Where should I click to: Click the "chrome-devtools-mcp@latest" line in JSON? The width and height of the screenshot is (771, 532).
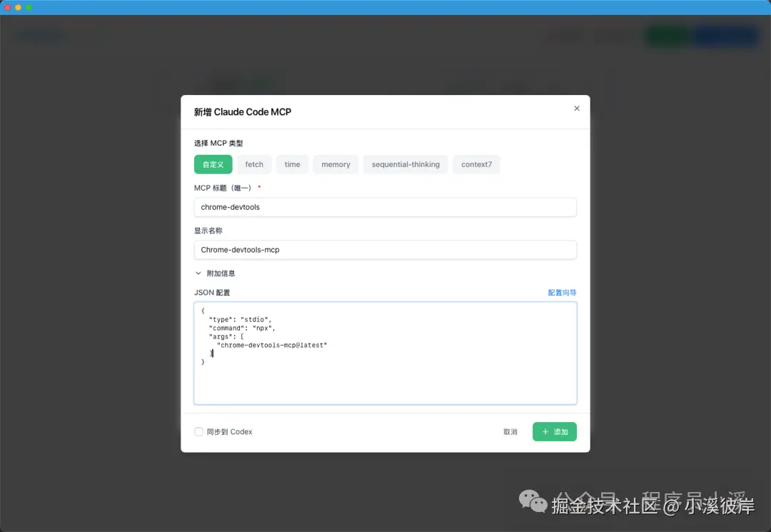[x=272, y=345]
